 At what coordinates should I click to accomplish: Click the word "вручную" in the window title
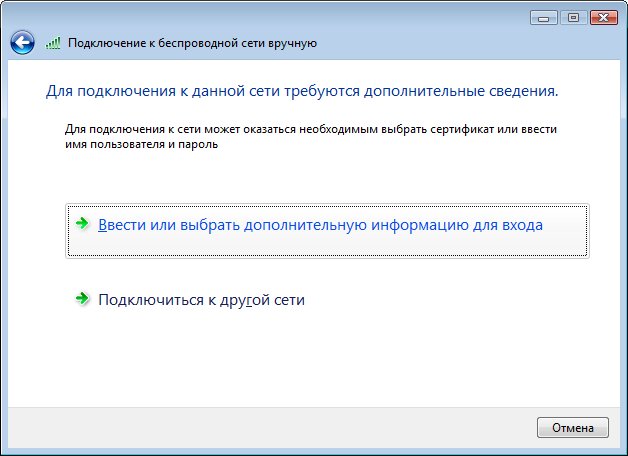click(x=295, y=43)
